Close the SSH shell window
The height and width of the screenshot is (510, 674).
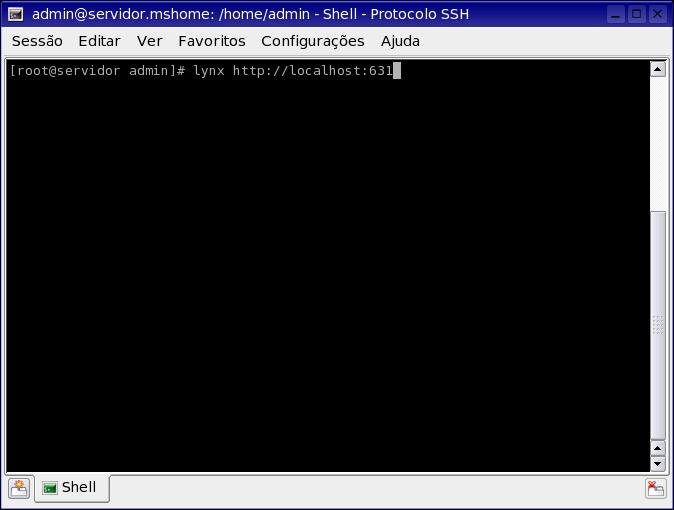(657, 14)
